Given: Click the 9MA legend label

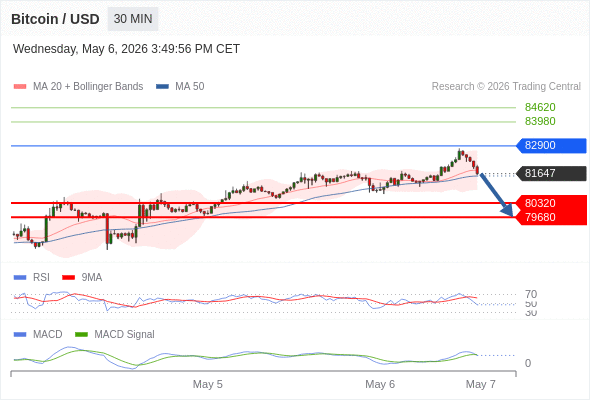Looking at the screenshot, I should pyautogui.click(x=92, y=278).
